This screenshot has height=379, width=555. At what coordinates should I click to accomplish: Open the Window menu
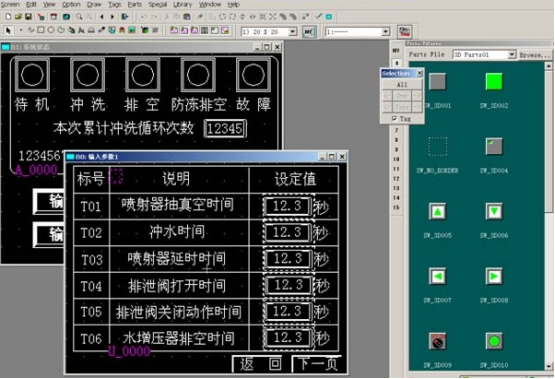click(210, 4)
